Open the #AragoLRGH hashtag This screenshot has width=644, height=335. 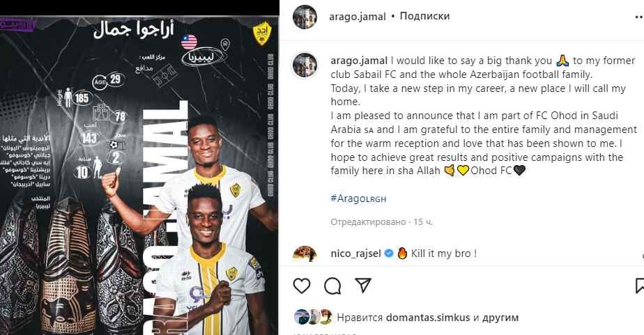[x=358, y=198]
